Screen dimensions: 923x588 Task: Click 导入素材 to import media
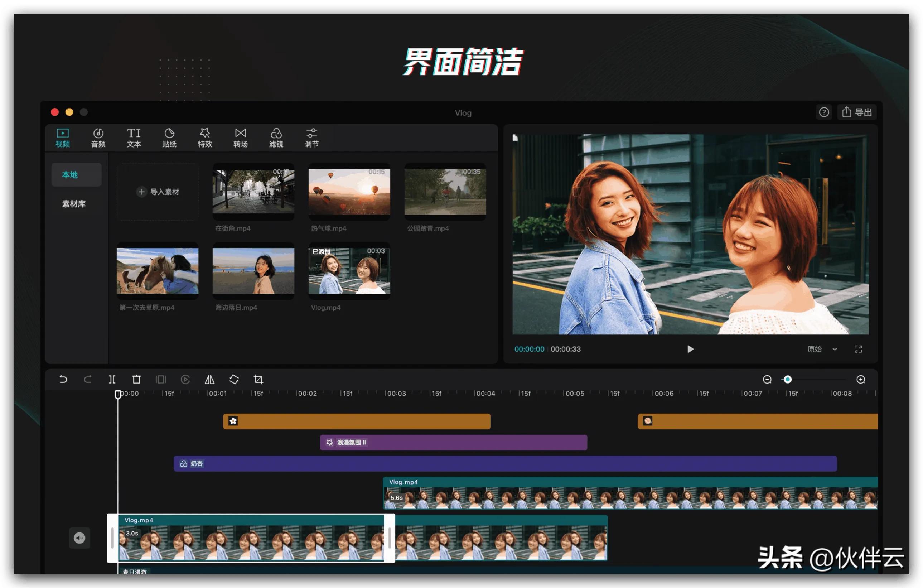point(158,192)
